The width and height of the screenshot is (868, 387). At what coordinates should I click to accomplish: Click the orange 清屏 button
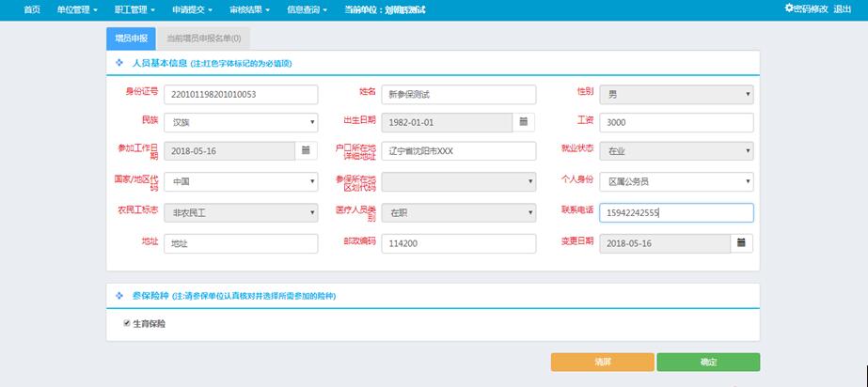tap(602, 363)
